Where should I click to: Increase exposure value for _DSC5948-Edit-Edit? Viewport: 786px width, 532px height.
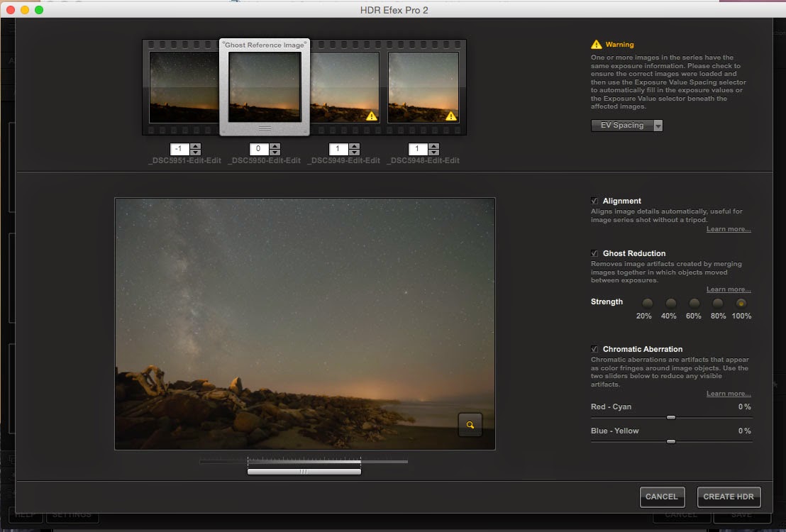434,146
